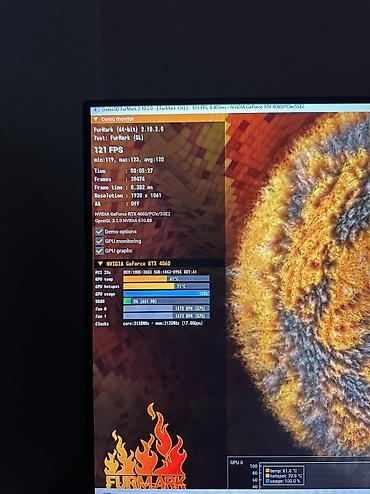Click the Time 00:05:27 row

point(124,171)
